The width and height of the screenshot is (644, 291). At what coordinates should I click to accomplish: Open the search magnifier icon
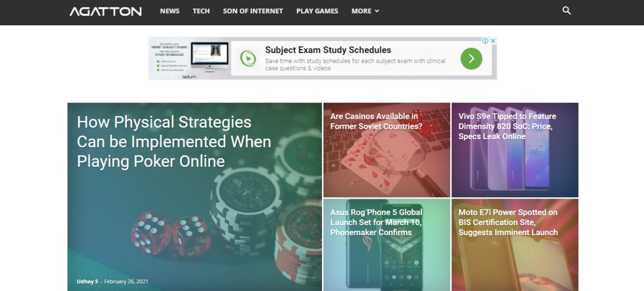567,10
